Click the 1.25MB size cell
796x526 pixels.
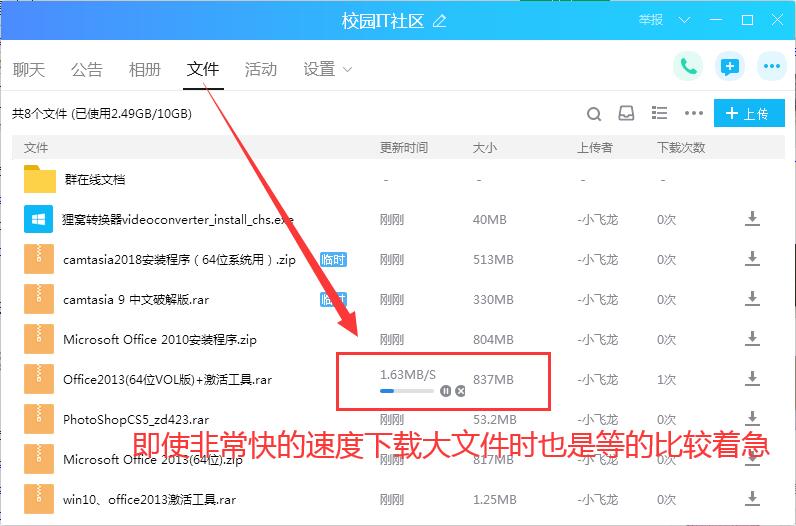pyautogui.click(x=495, y=500)
